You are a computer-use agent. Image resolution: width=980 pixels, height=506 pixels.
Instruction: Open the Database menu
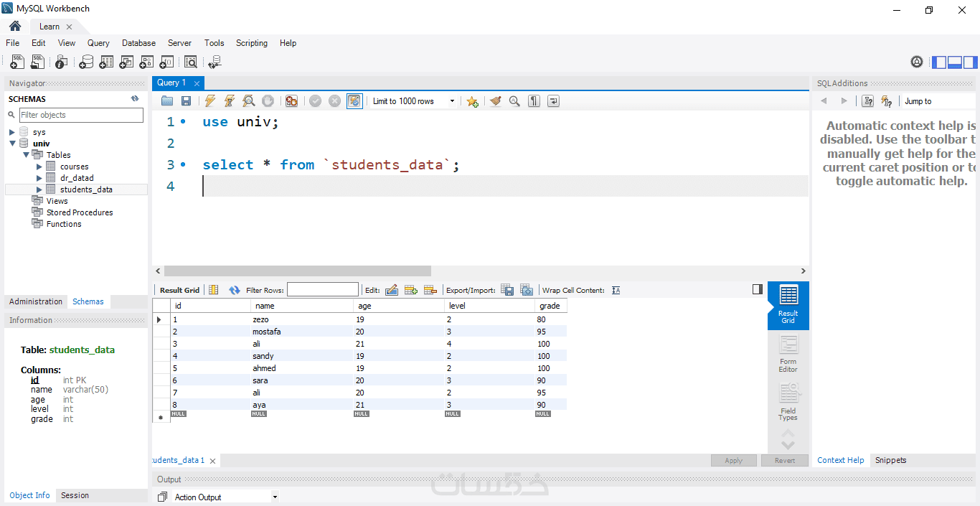click(138, 43)
